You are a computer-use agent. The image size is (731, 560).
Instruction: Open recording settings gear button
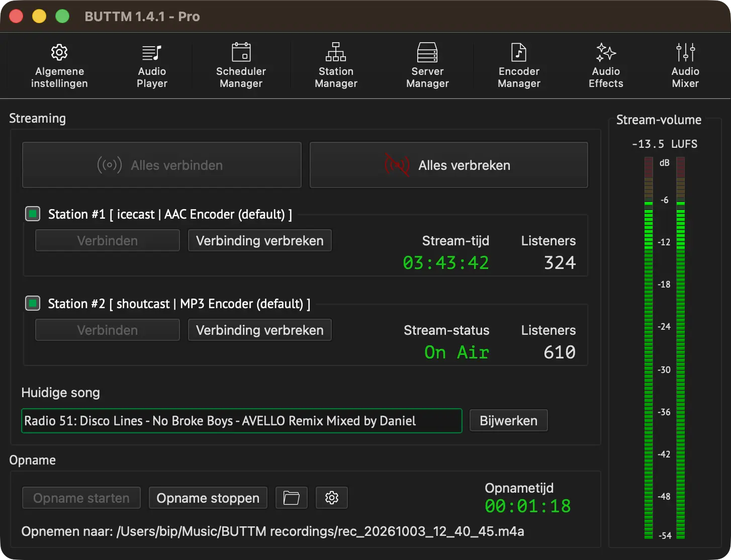pos(332,498)
